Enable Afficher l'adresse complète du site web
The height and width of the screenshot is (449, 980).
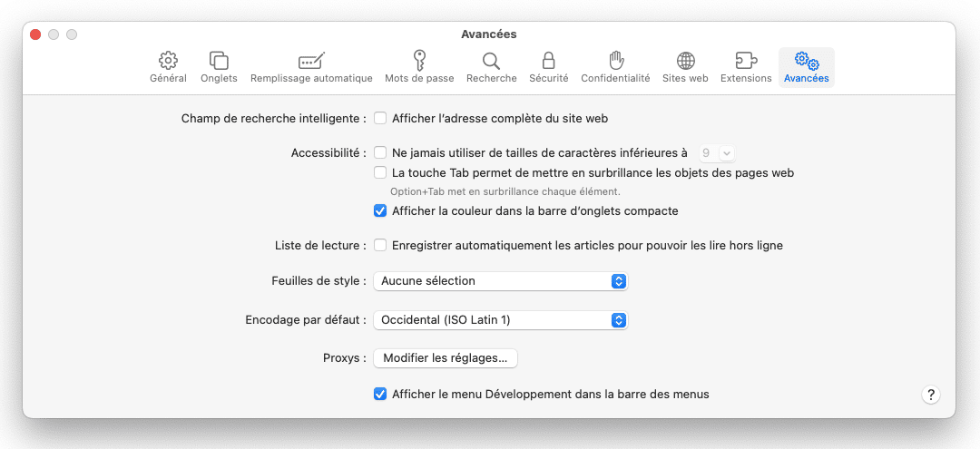pos(381,118)
